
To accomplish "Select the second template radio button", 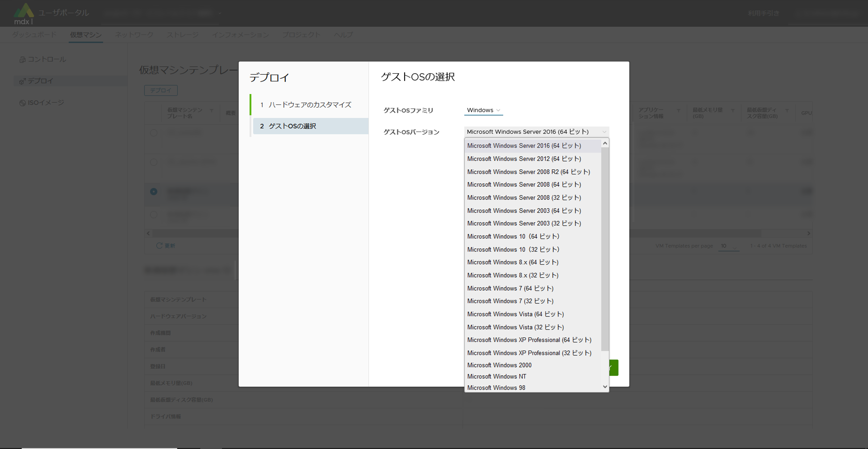I will [154, 162].
